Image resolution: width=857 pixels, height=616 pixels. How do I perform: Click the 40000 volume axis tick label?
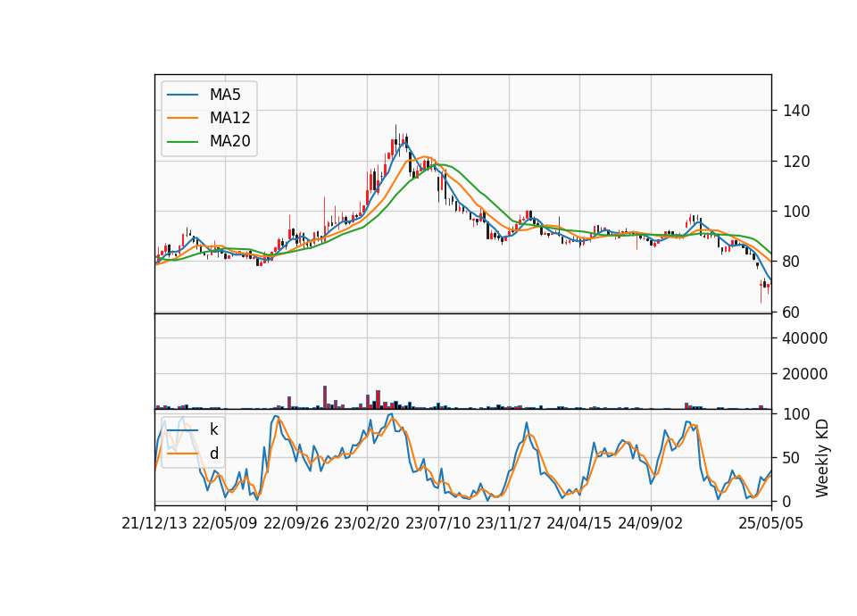coord(805,338)
